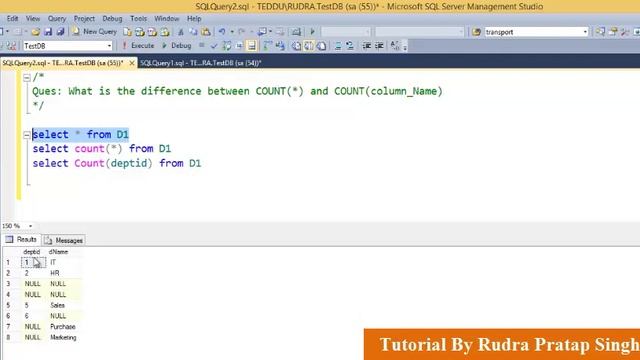Undo the last action
The image size is (640, 360).
click(222, 32)
